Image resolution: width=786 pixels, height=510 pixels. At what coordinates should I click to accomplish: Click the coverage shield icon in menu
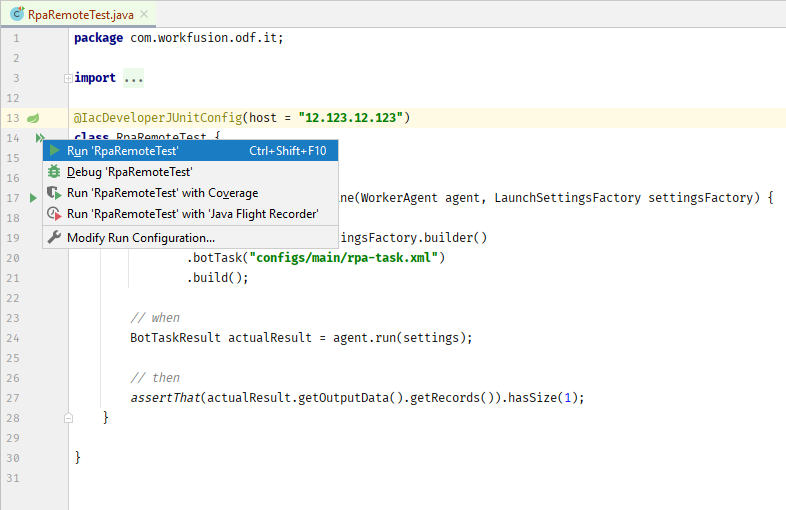click(x=54, y=193)
